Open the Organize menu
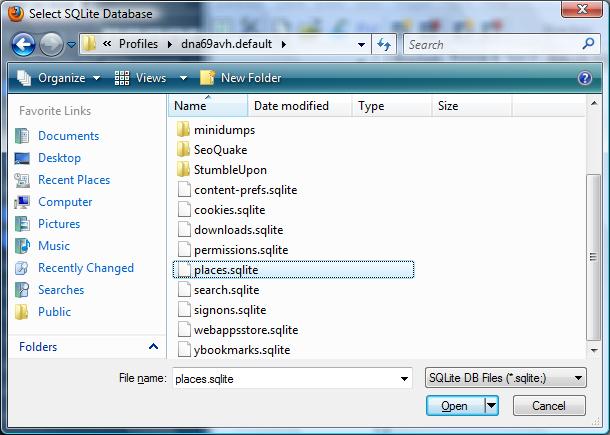This screenshot has width=610, height=435. 58,78
